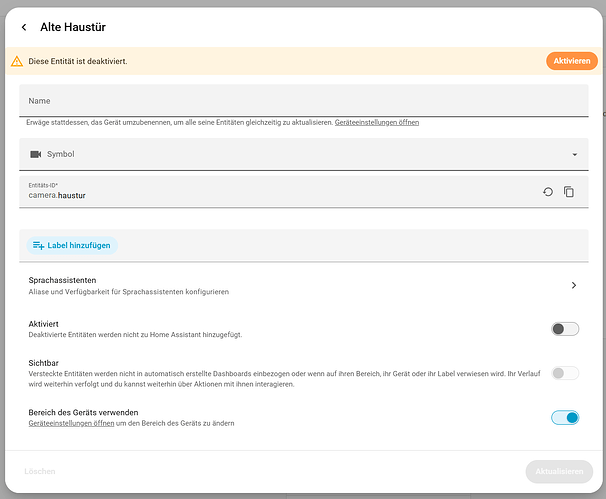Disable Bereich des Geräts verwenden switch

pos(565,417)
